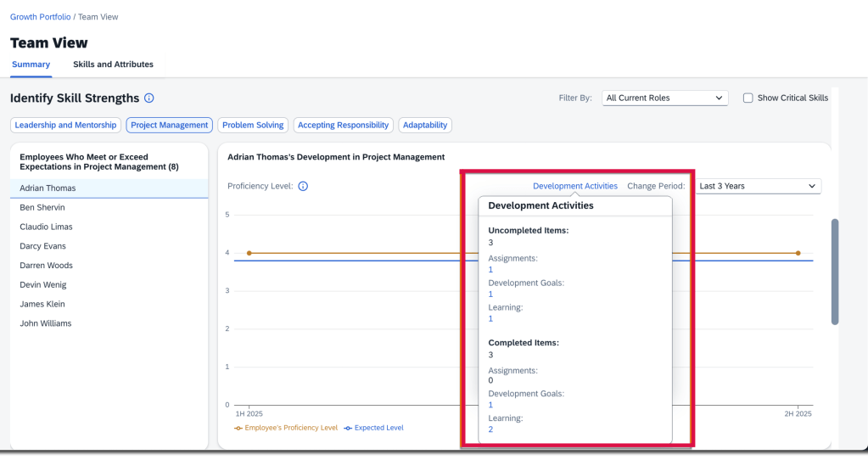
Task: Expand the Last 3 Years period dropdown
Action: coord(757,186)
